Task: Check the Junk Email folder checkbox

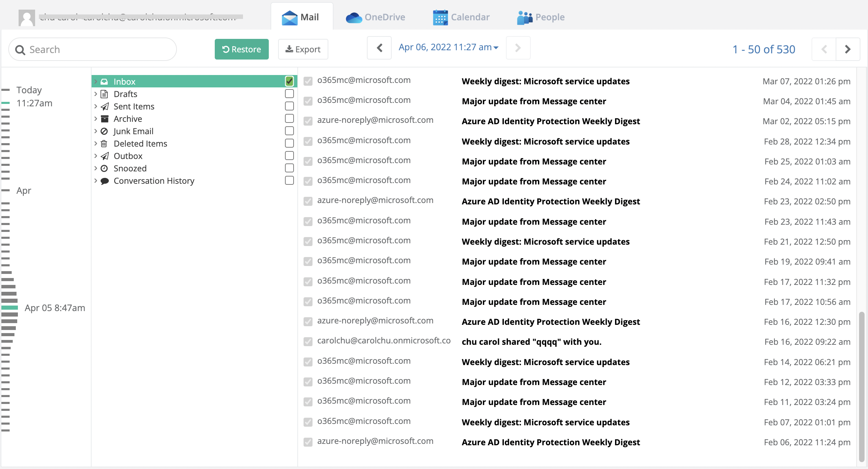Action: 289,131
